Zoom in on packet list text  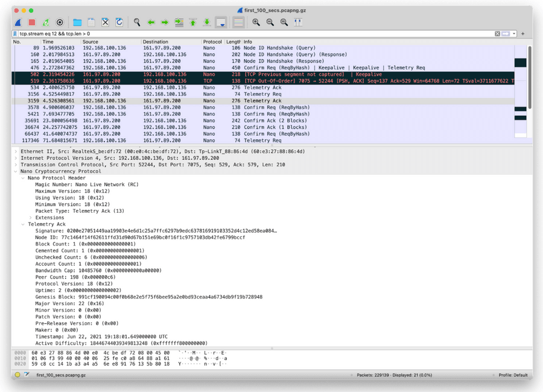256,22
